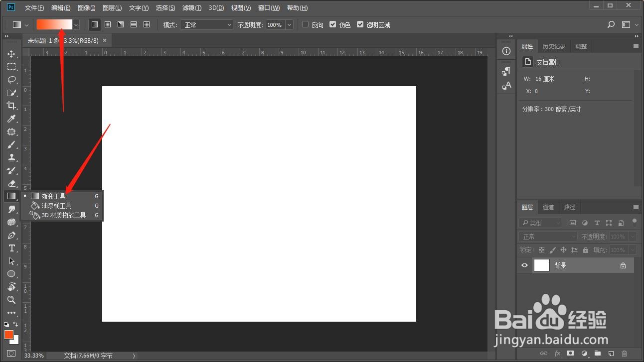Select the Clone Stamp tool
Viewport: 644px width, 362px height.
(11, 157)
